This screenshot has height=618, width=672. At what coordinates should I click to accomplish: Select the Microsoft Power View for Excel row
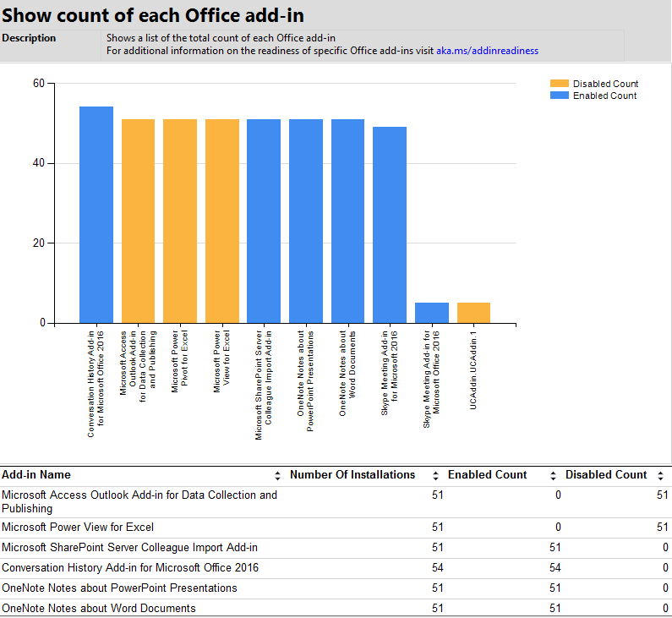(336, 528)
